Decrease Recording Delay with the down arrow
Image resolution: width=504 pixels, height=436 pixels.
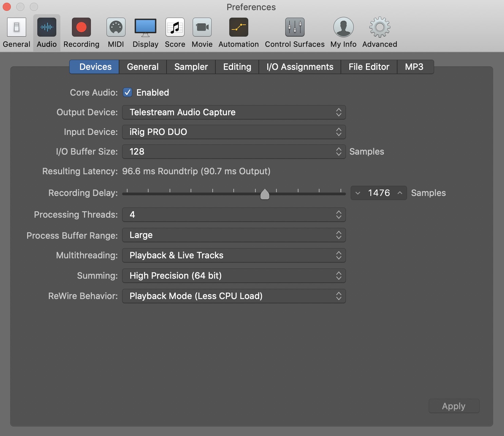(x=358, y=193)
